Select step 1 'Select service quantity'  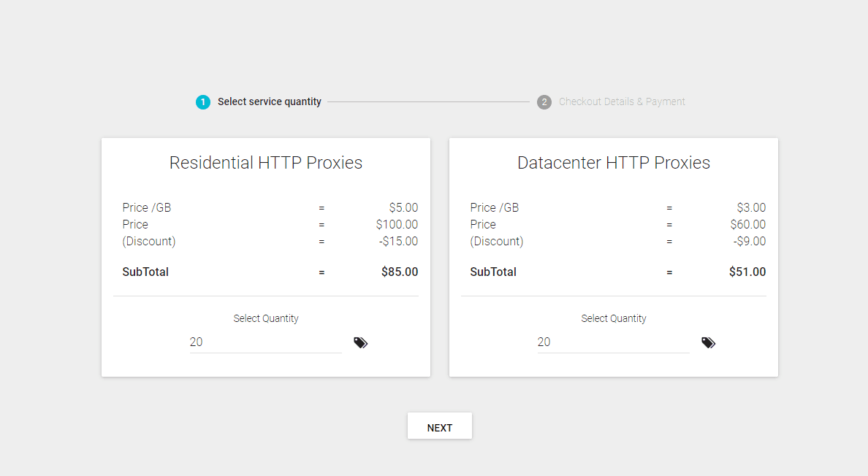259,101
